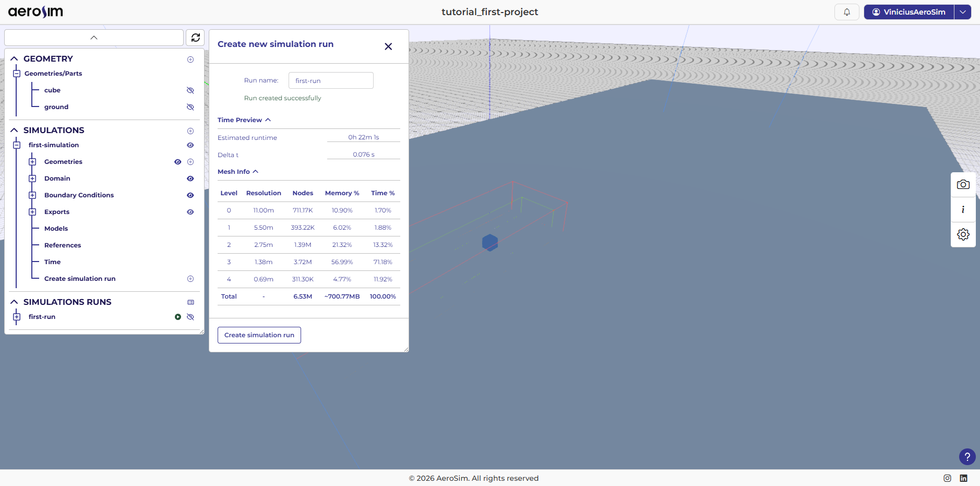The image size is (980, 486).
Task: Open the help question mark bubble
Action: 967,457
